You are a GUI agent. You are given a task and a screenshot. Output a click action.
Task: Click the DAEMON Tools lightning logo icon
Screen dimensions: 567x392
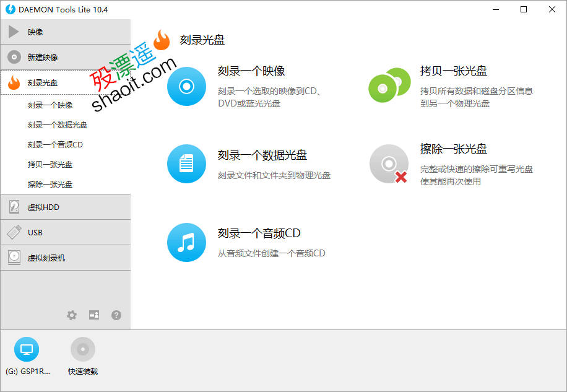(11, 9)
